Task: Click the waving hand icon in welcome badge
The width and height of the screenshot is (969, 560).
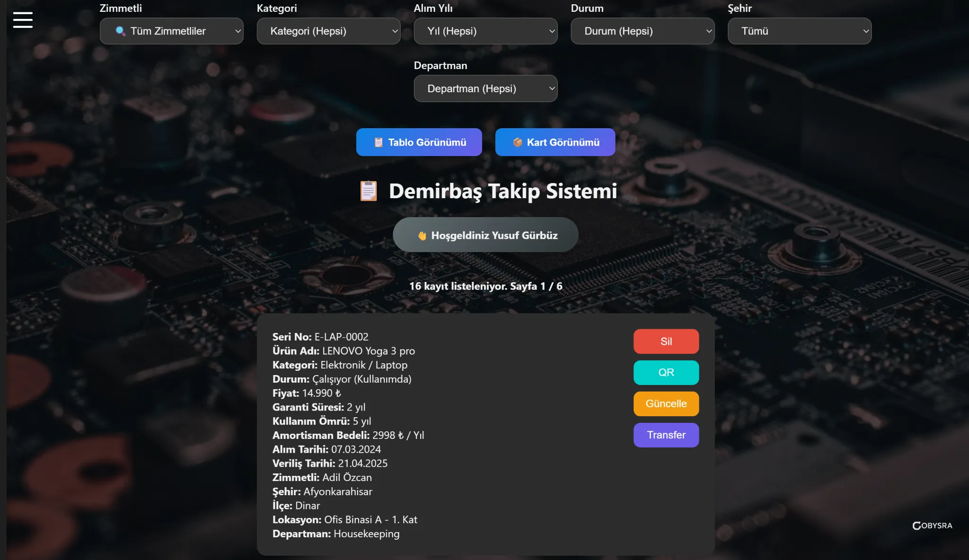Action: pos(422,236)
